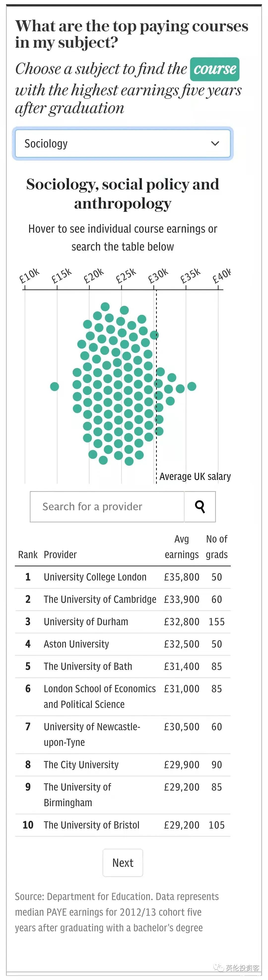The width and height of the screenshot is (268, 980).
Task: Open the Sociology subject dropdown
Action: pyautogui.click(x=122, y=144)
